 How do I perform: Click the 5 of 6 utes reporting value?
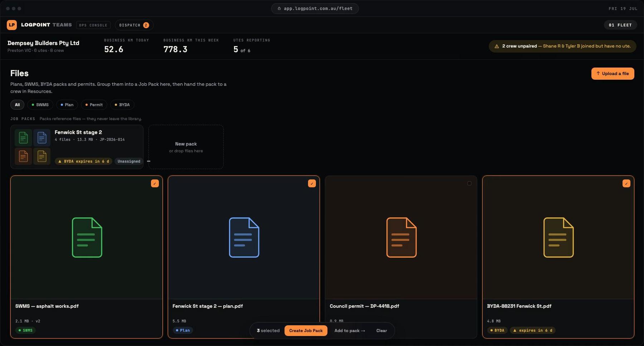point(242,50)
